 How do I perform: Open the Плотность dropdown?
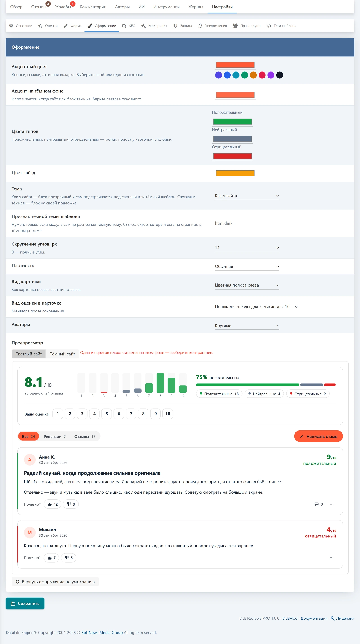(247, 267)
